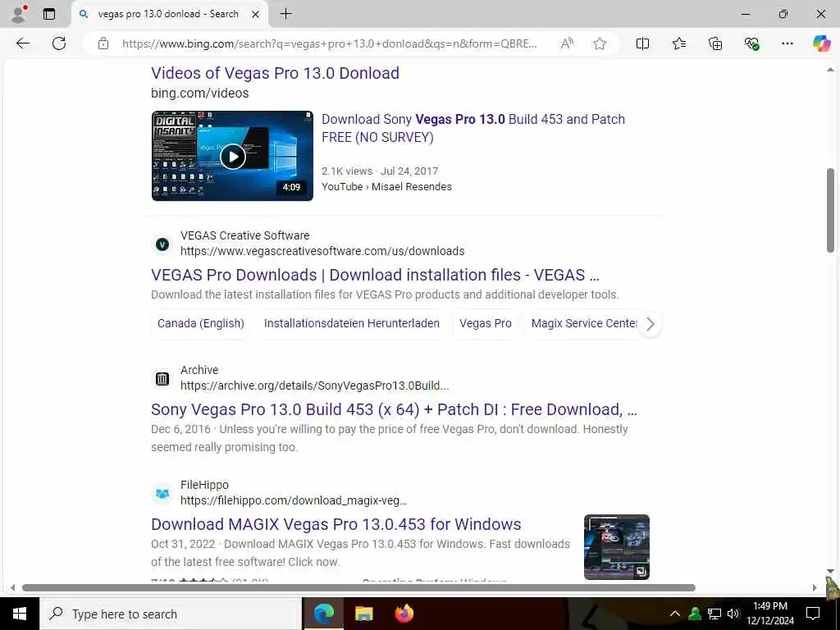Open the Windows Start menu

pos(20,614)
